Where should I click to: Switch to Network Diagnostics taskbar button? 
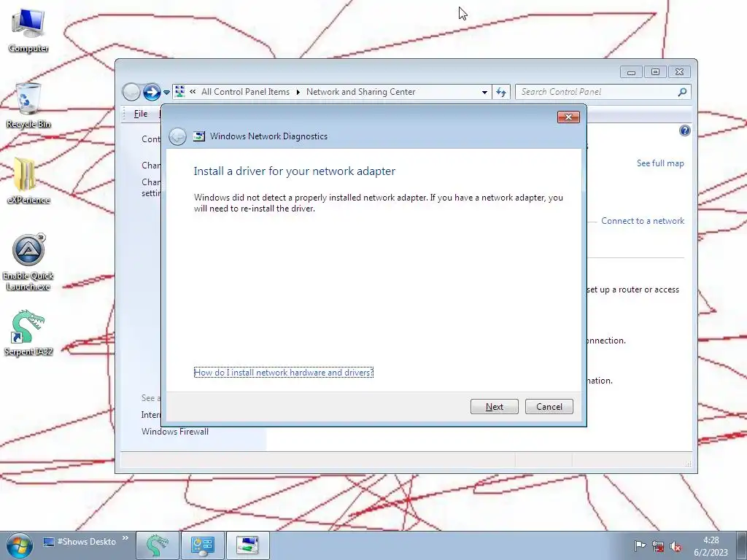[x=247, y=545]
